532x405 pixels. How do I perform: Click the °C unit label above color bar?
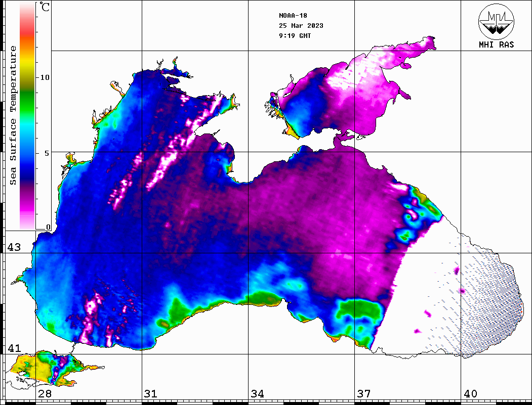(45, 8)
